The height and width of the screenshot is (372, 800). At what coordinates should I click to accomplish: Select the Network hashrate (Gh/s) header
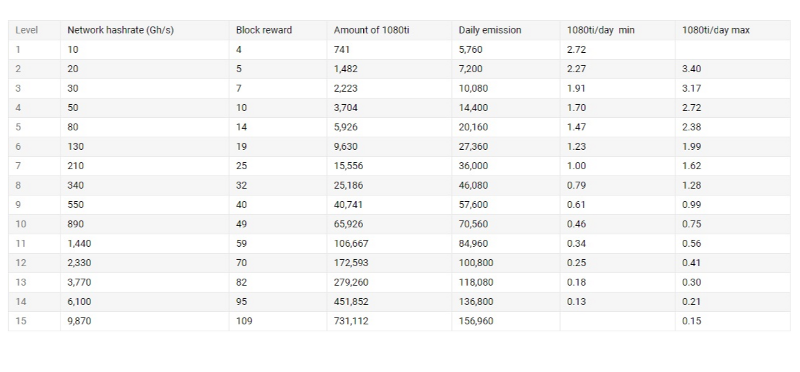120,30
